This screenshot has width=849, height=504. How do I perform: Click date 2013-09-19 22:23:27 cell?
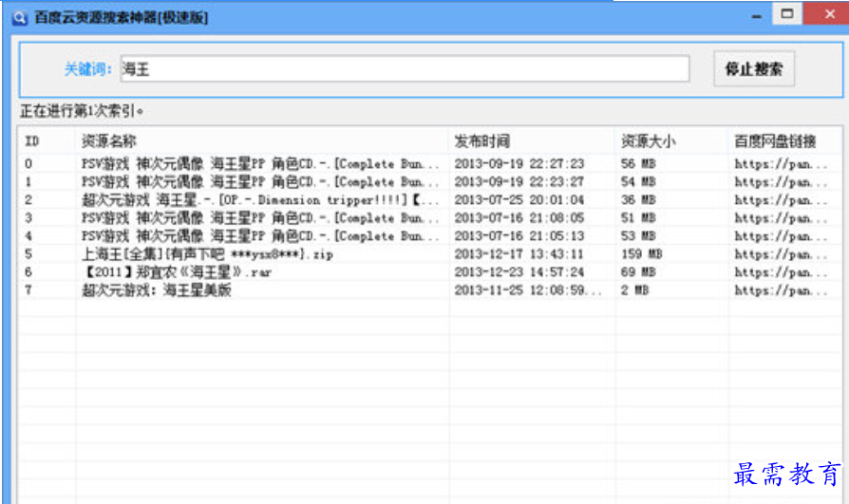pyautogui.click(x=519, y=182)
